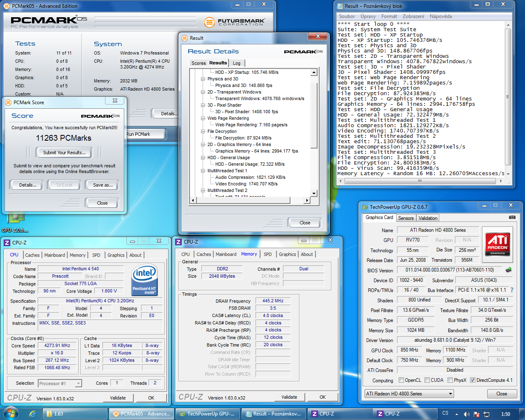525x420 pixels.
Task: Click Notepad vertical scroll down arrow
Action: click(508, 174)
